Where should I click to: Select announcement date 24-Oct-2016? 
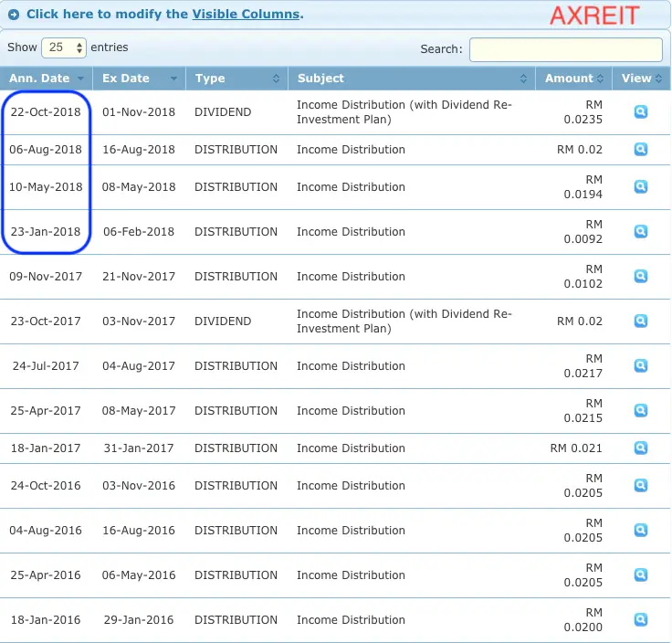point(46,485)
